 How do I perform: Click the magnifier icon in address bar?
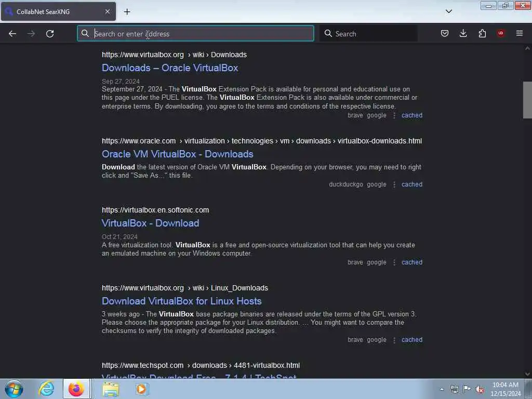85,33
